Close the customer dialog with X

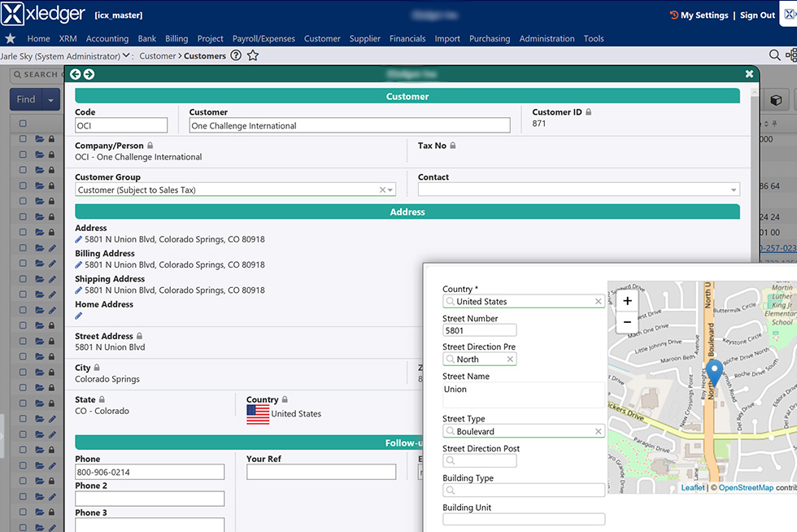tap(749, 74)
